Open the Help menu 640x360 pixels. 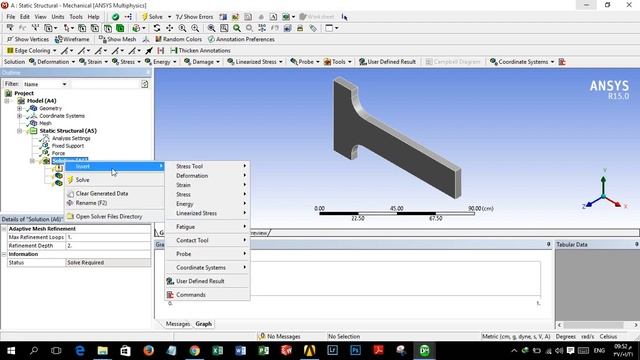tap(93, 17)
